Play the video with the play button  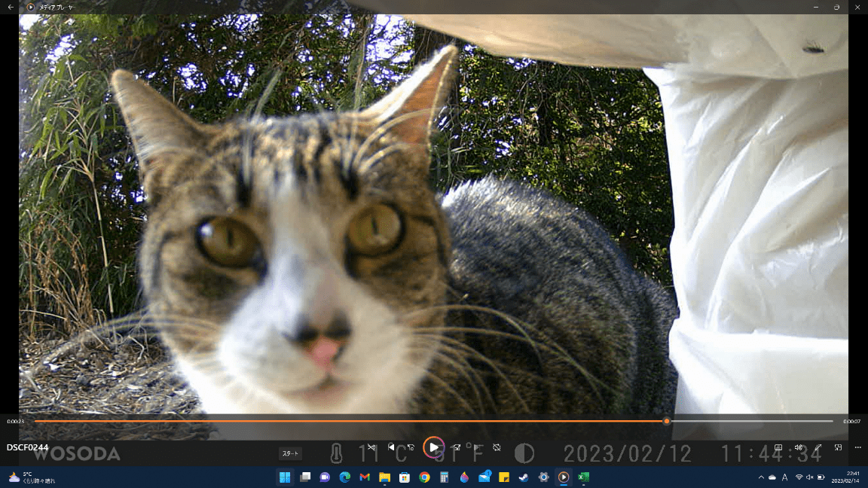click(x=433, y=447)
